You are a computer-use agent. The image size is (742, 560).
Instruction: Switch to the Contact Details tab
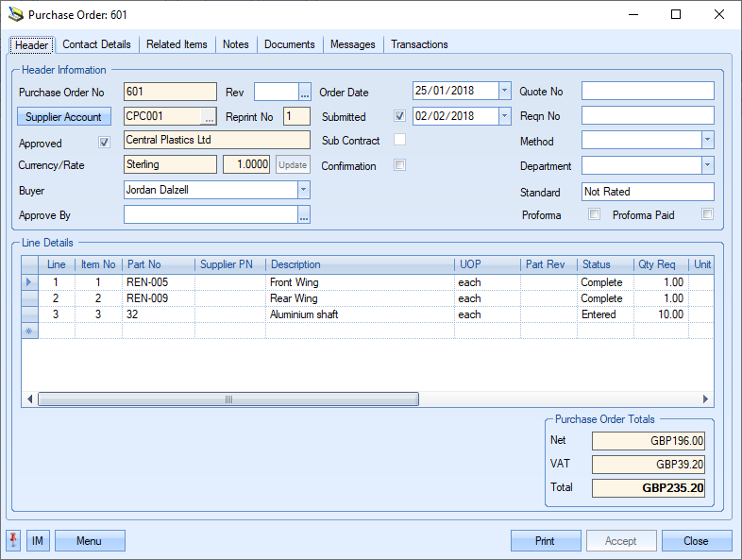(96, 44)
